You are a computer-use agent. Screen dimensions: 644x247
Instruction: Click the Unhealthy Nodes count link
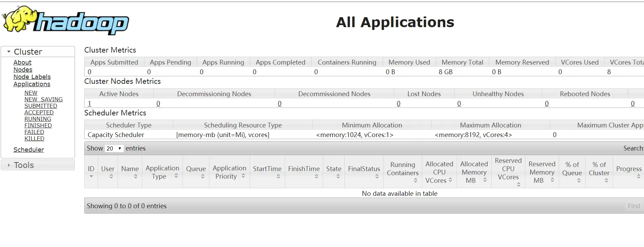click(459, 103)
